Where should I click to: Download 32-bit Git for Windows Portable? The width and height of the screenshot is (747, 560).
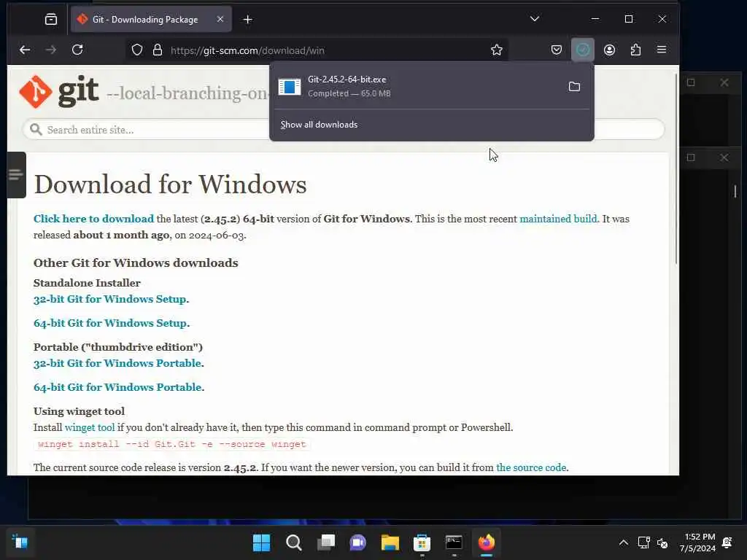tap(117, 363)
